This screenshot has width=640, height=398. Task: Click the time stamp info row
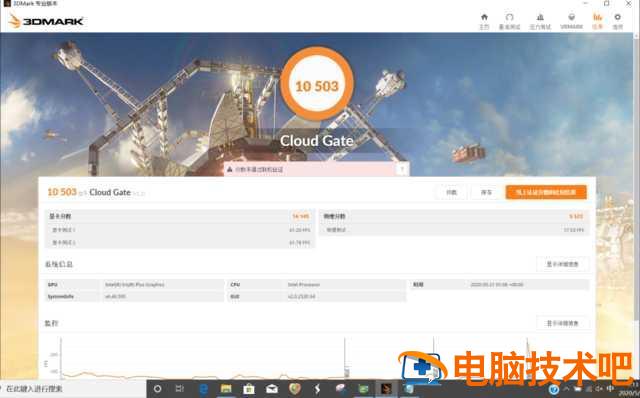(x=500, y=285)
